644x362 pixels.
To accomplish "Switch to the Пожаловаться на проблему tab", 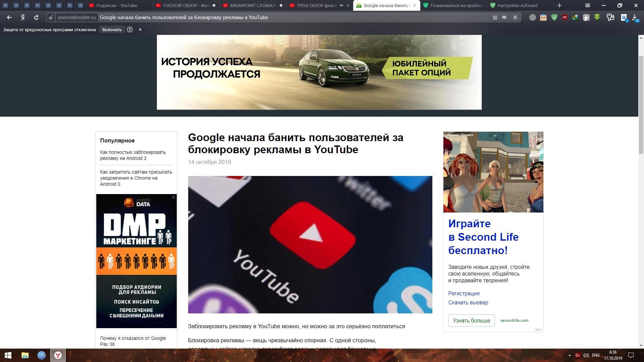I will pos(453,5).
